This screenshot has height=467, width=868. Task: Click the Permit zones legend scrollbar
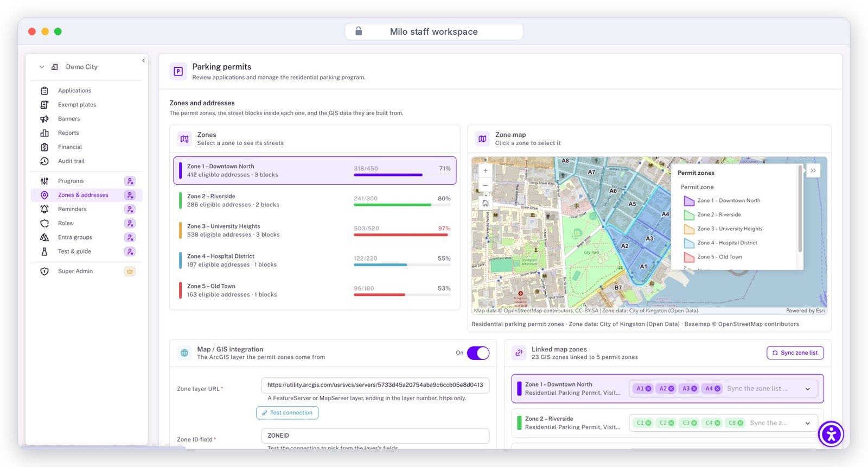800,209
